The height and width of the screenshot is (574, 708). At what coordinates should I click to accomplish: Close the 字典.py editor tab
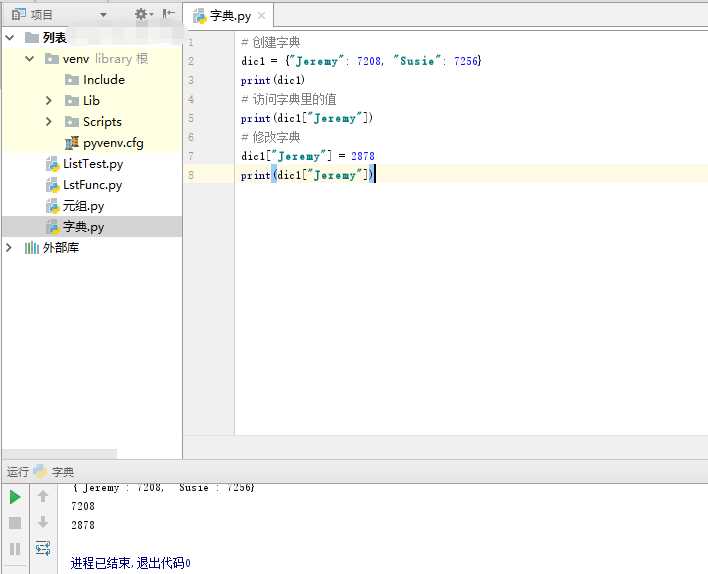point(261,16)
